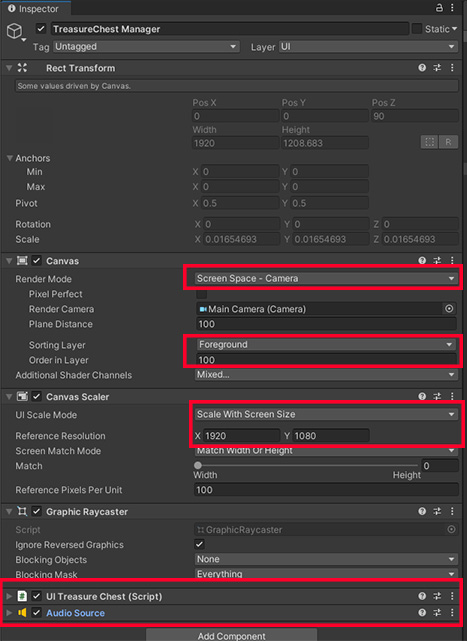The height and width of the screenshot is (641, 467).
Task: Open Canvas Scaler help icon
Action: pyautogui.click(x=422, y=396)
